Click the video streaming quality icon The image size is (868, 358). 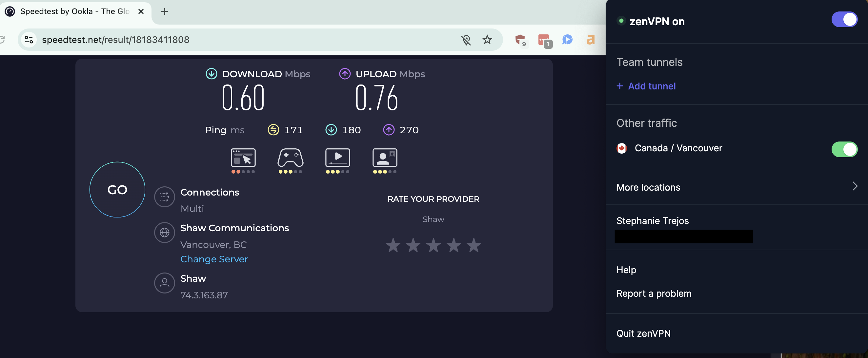click(337, 158)
